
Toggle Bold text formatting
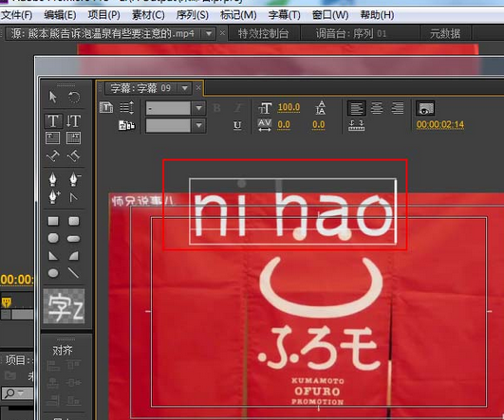(x=217, y=108)
